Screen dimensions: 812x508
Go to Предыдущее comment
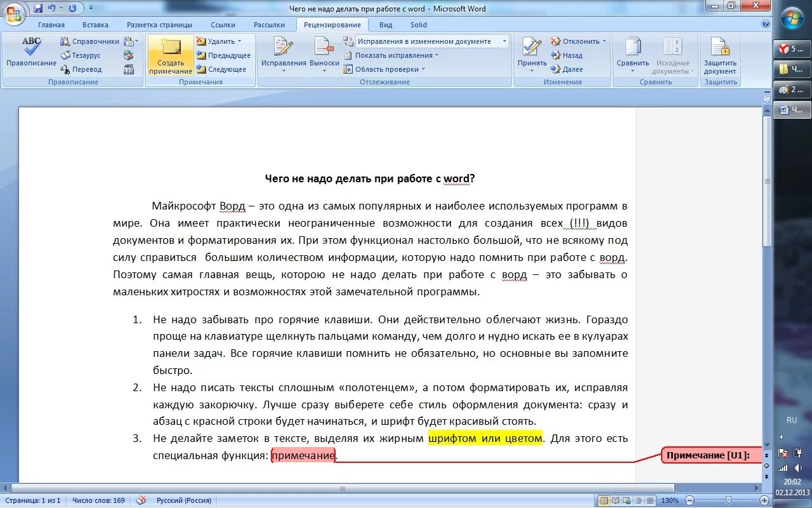pyautogui.click(x=223, y=55)
